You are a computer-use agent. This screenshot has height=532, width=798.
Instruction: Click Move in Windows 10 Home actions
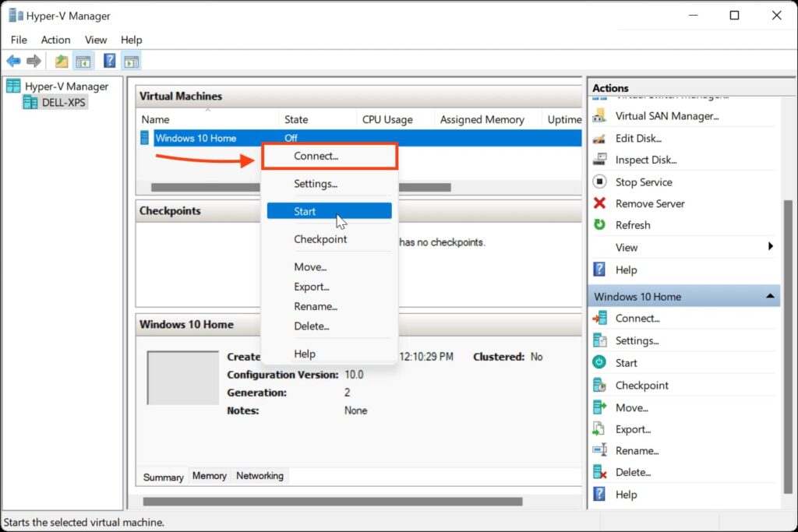tap(631, 408)
